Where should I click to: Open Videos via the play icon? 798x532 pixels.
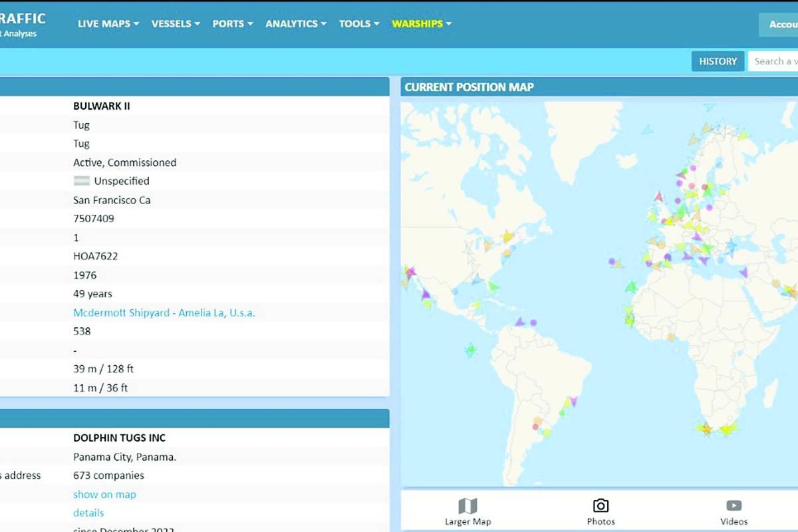733,506
